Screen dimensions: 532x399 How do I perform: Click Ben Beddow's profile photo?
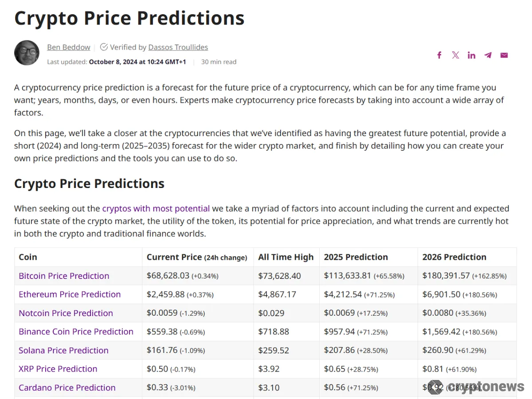pyautogui.click(x=27, y=52)
